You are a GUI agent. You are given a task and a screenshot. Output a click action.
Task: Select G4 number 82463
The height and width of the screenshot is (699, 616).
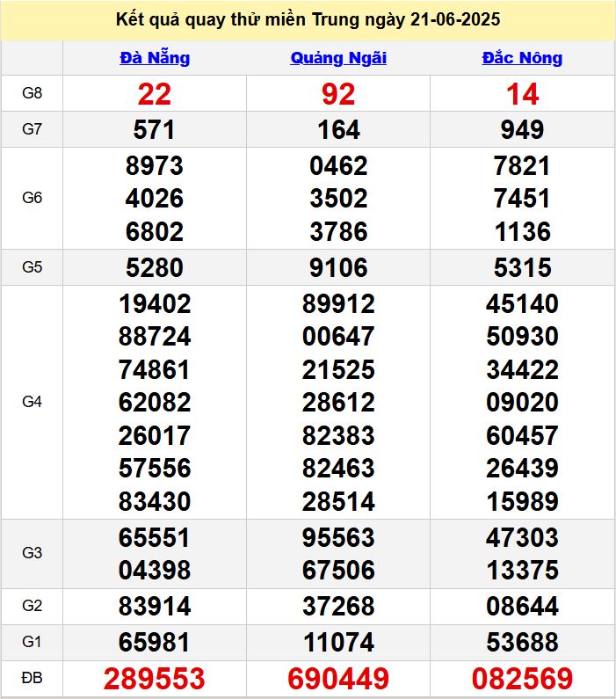(x=338, y=468)
